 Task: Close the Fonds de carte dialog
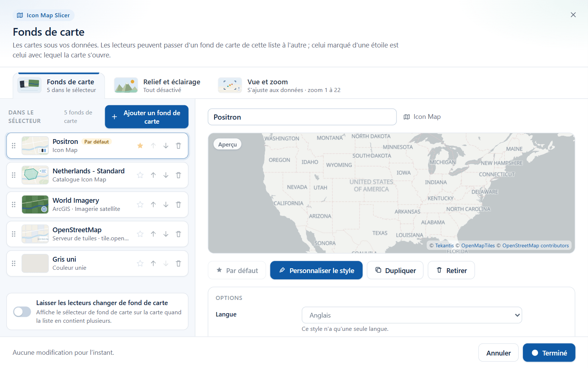[x=573, y=15]
